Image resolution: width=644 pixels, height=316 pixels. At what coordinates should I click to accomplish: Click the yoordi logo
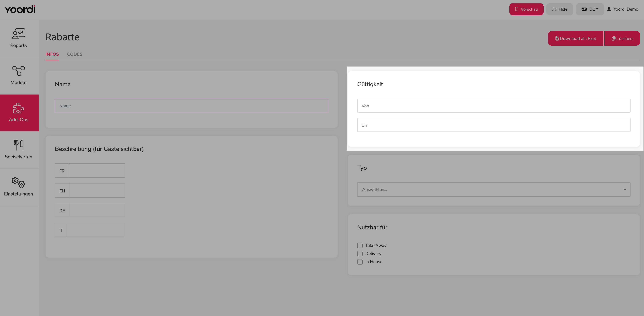20,9
